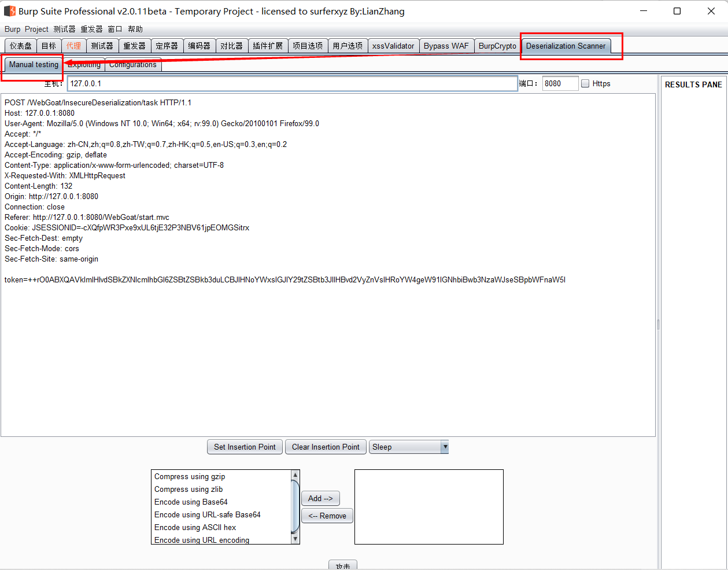
Task: Click the Add --> button
Action: (320, 498)
